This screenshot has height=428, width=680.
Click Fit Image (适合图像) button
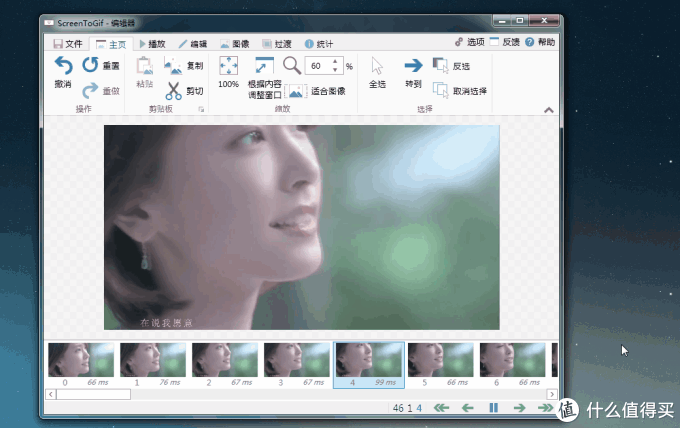coord(315,91)
